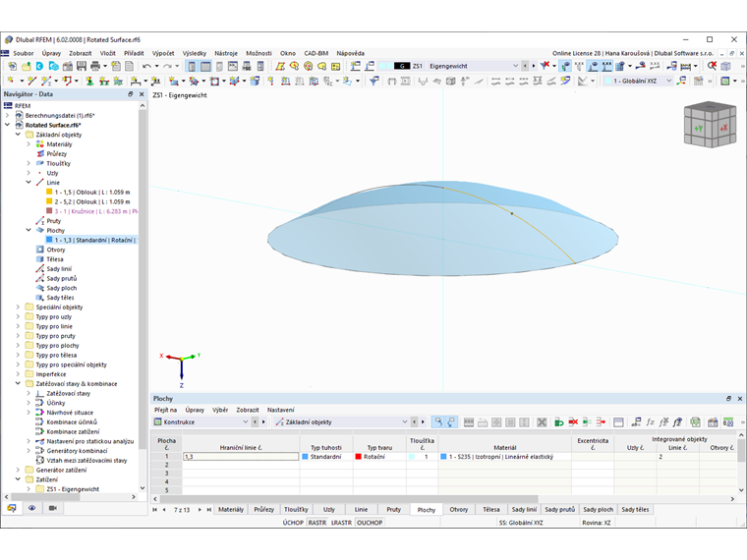Image resolution: width=747 pixels, height=560 pixels.
Task: Toggle ÚCHOP snap in status bar
Action: (x=293, y=523)
